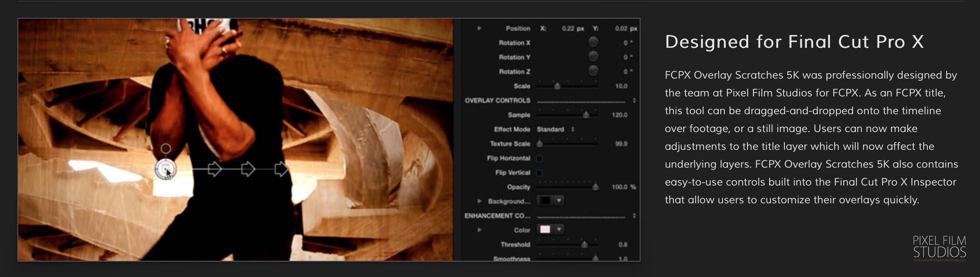This screenshot has height=277, width=980.
Task: Open the Color swatch dropdown arrow
Action: click(x=559, y=229)
